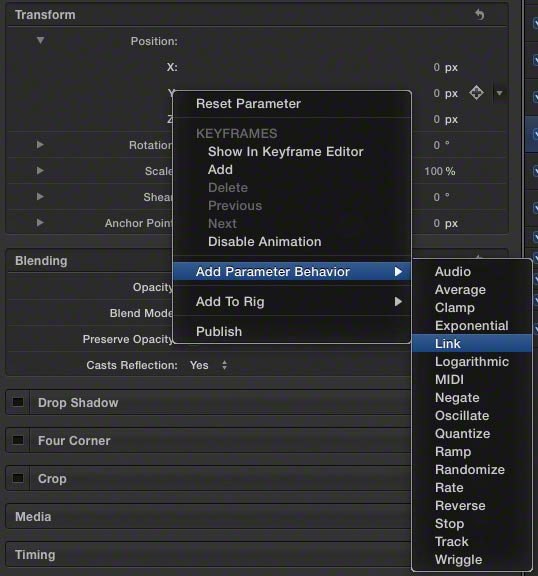Reset the Transform section with arrow icon
This screenshot has height=576, width=538.
coord(480,15)
